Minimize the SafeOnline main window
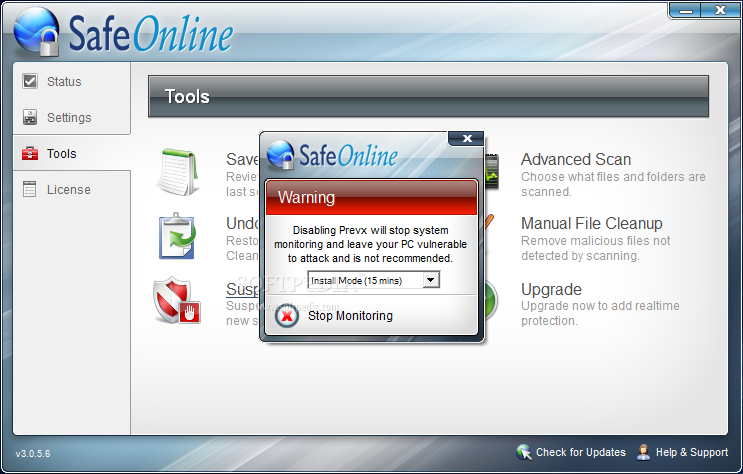This screenshot has width=743, height=474. (x=685, y=10)
